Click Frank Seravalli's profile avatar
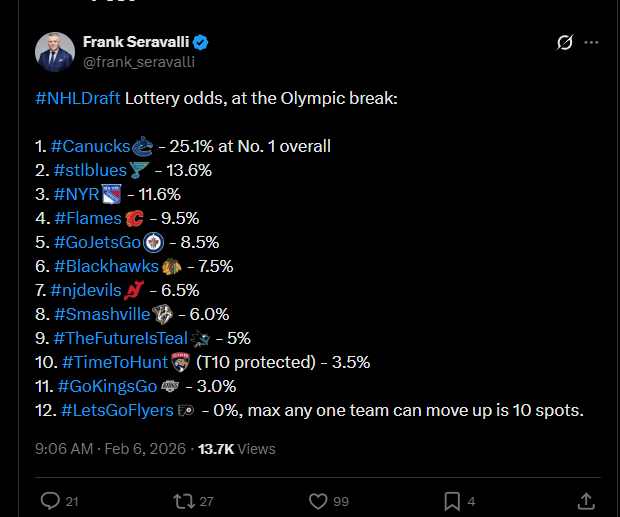 tap(54, 52)
